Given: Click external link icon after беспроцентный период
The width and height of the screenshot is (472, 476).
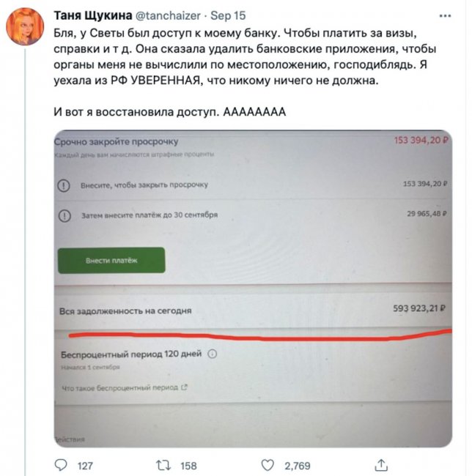Looking at the screenshot, I should point(184,387).
